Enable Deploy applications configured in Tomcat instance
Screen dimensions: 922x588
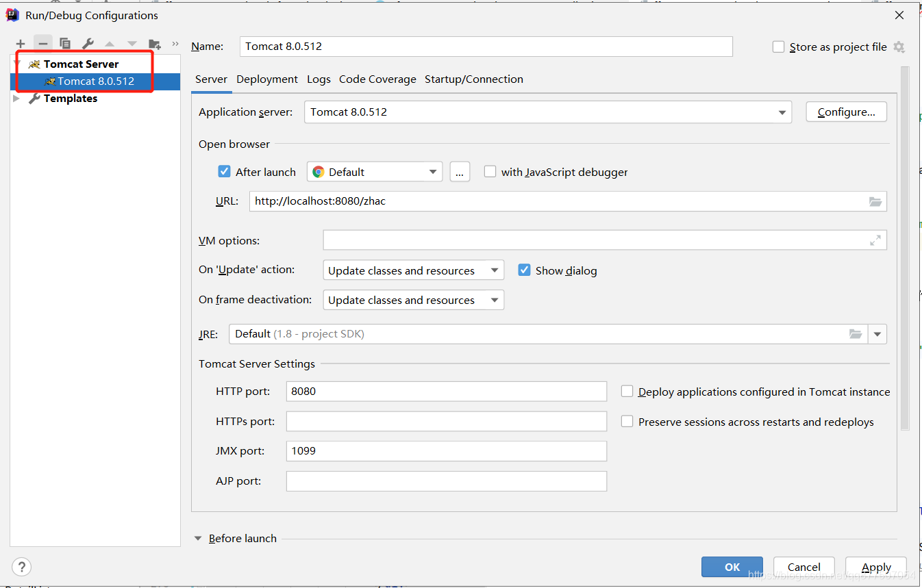point(627,392)
